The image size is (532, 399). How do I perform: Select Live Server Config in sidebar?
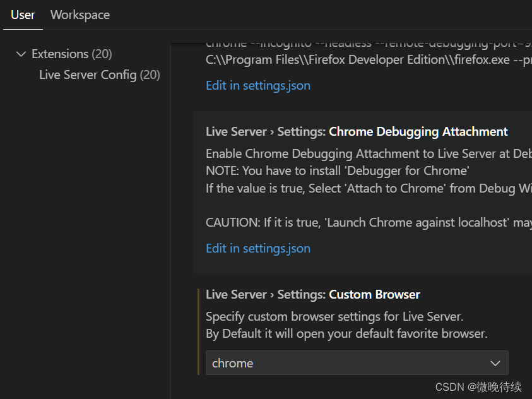(88, 75)
